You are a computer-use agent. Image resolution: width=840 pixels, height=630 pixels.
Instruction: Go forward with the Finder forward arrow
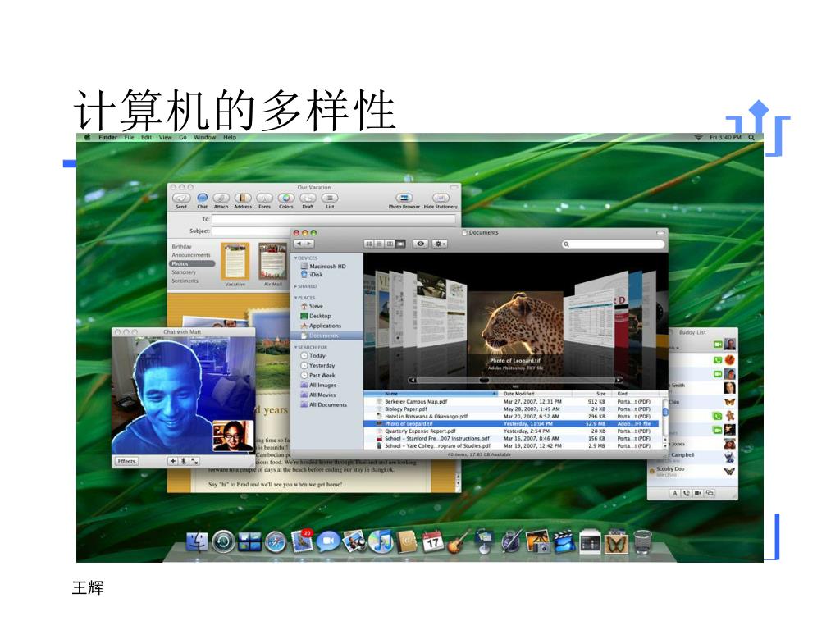tap(309, 244)
